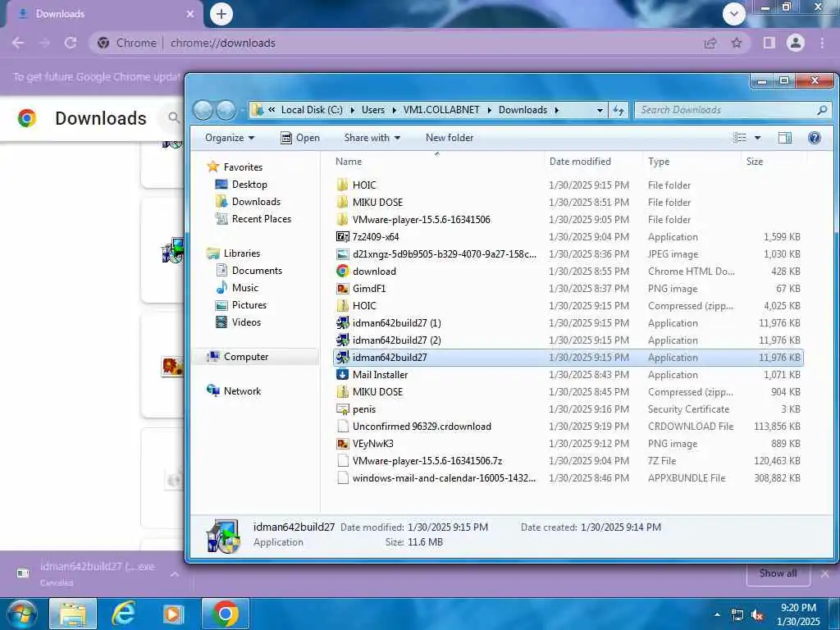Select the windows-mail-and-calendar appxbundle file
The image size is (840, 630).
(568, 478)
